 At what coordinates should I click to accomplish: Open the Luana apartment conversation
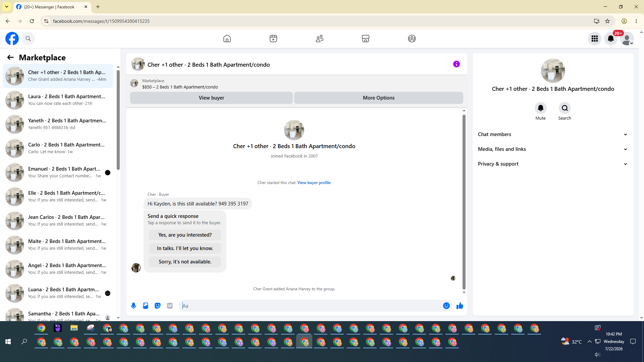[58, 293]
